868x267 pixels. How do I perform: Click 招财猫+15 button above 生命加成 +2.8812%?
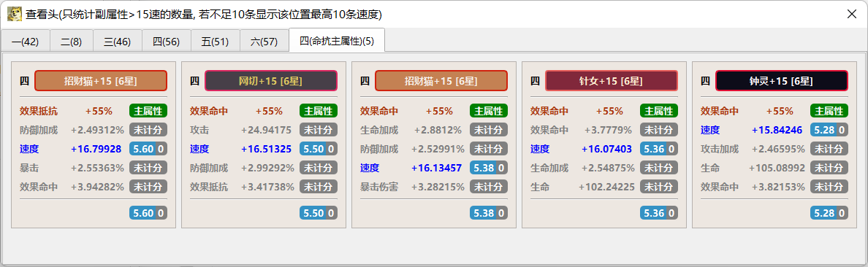(441, 81)
